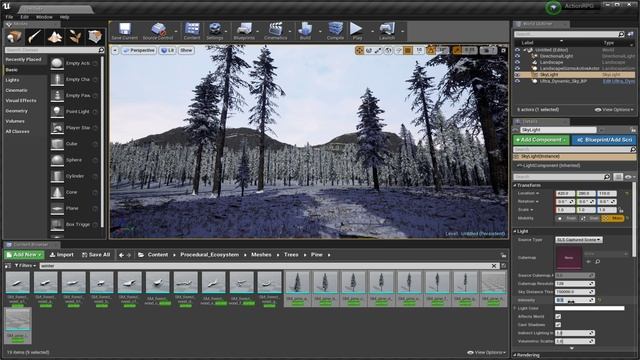Image resolution: width=640 pixels, height=360 pixels.
Task: Open the Blueprints toolbar button
Action: [x=244, y=31]
